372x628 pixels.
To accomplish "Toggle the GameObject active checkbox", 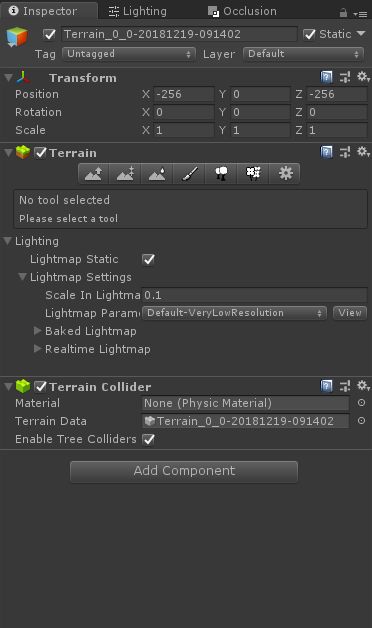I will pyautogui.click(x=49, y=34).
